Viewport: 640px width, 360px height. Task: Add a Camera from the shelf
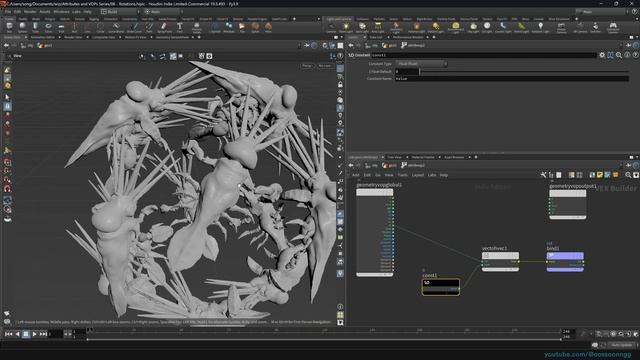(x=331, y=27)
